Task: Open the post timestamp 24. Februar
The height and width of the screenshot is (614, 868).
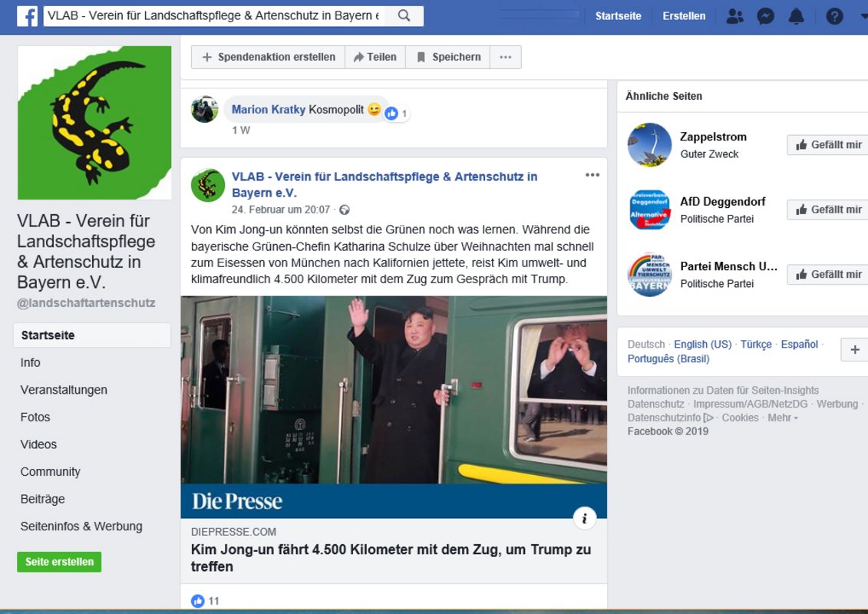Action: tap(281, 210)
